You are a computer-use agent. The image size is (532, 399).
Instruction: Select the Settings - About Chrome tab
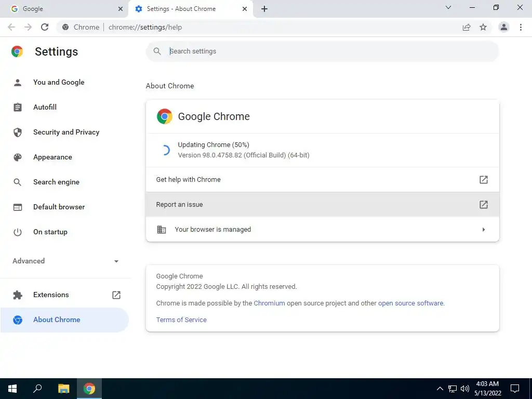coord(191,9)
